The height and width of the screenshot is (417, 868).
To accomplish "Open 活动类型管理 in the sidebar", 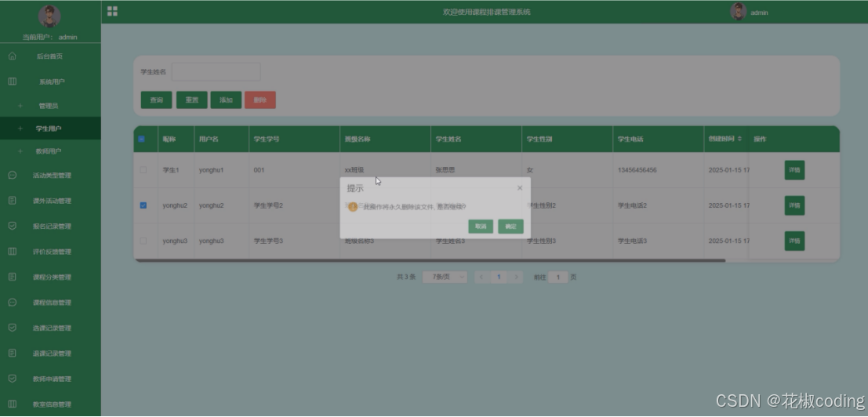I will (x=50, y=176).
